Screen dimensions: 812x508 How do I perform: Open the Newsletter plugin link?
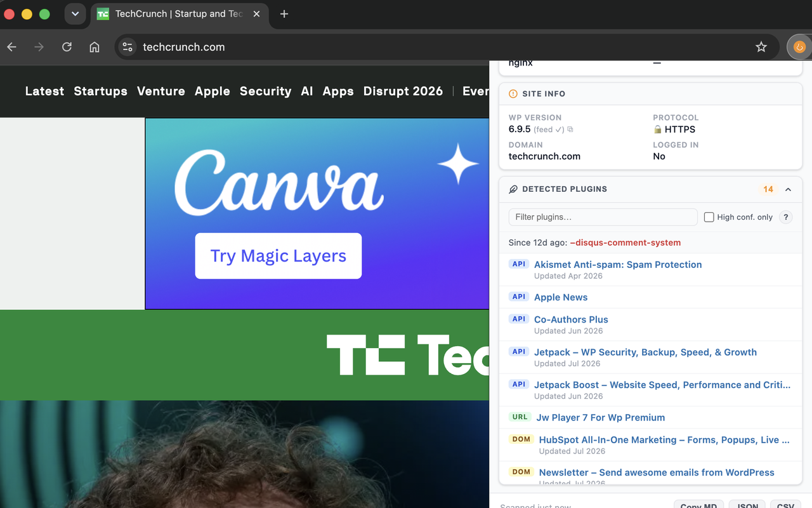[x=657, y=472]
